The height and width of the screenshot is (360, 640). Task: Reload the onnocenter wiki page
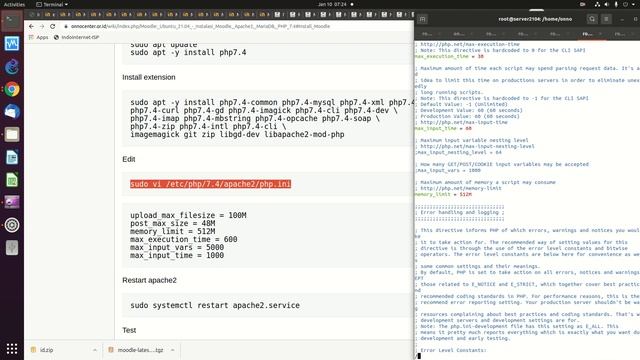52,26
